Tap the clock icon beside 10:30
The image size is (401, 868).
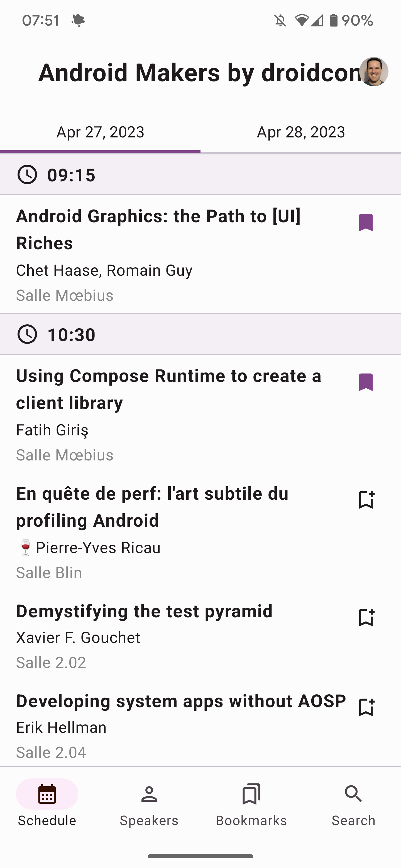point(27,334)
